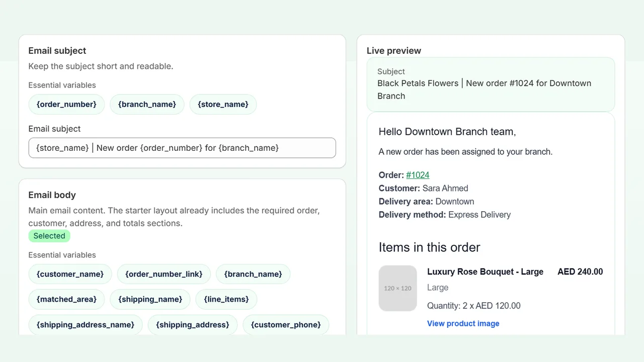Select the 'Quantity: 2 x AED 120.00' line
This screenshot has height=362, width=644.
point(474,306)
